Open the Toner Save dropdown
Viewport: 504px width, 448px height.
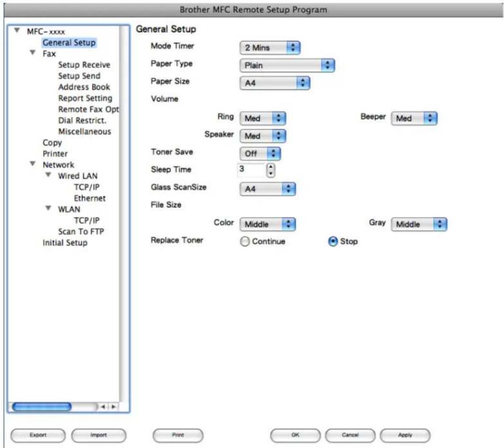point(260,154)
